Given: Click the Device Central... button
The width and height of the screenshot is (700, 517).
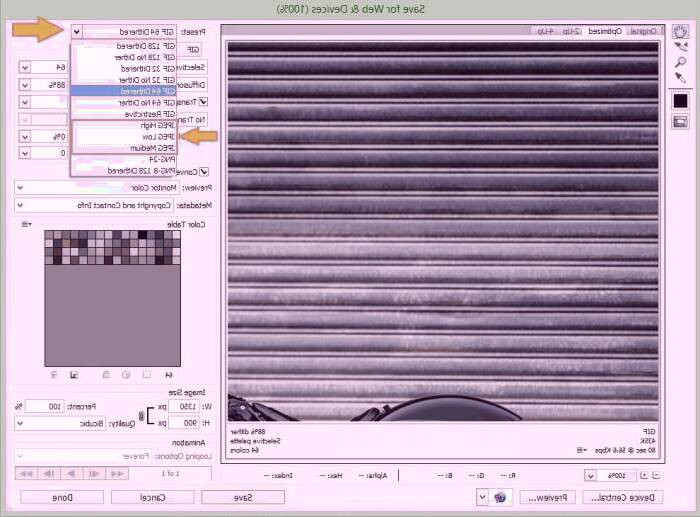Looking at the screenshot, I should tap(623, 497).
